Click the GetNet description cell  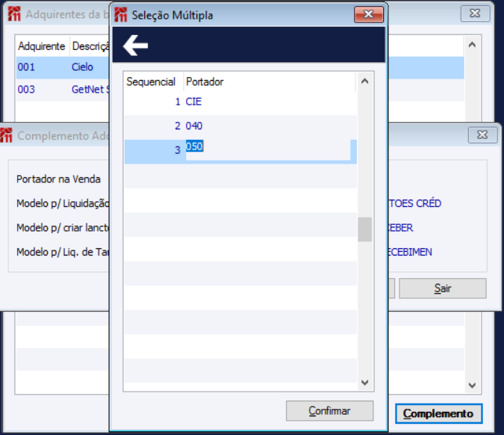(90, 89)
